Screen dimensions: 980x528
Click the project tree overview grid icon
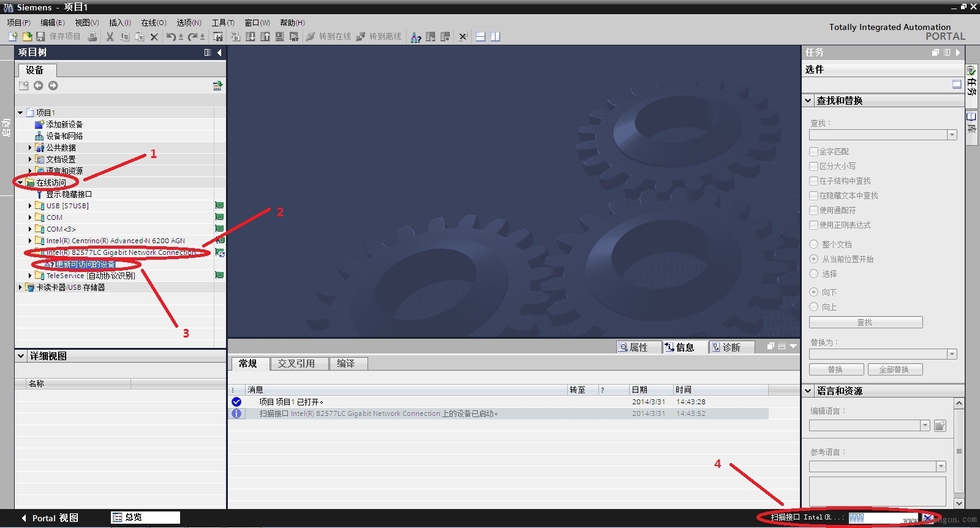tap(217, 86)
